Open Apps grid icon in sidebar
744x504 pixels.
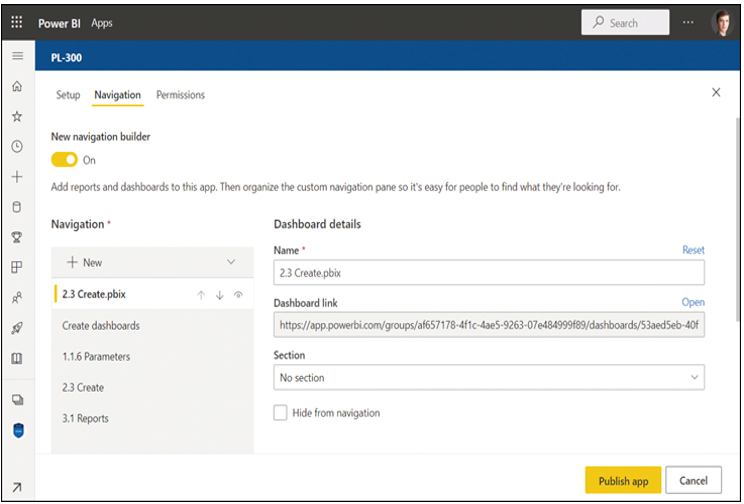click(17, 267)
